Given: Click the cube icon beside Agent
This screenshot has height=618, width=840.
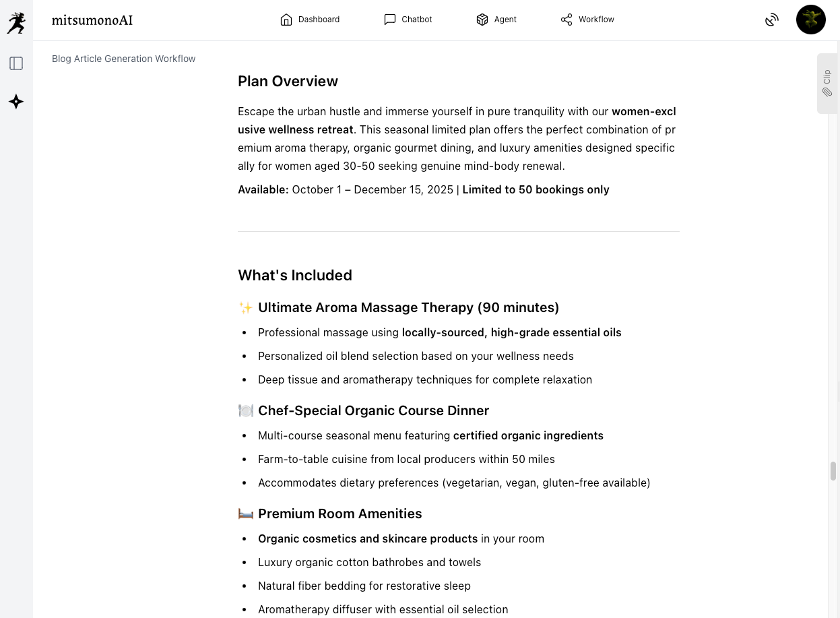Looking at the screenshot, I should 482,20.
